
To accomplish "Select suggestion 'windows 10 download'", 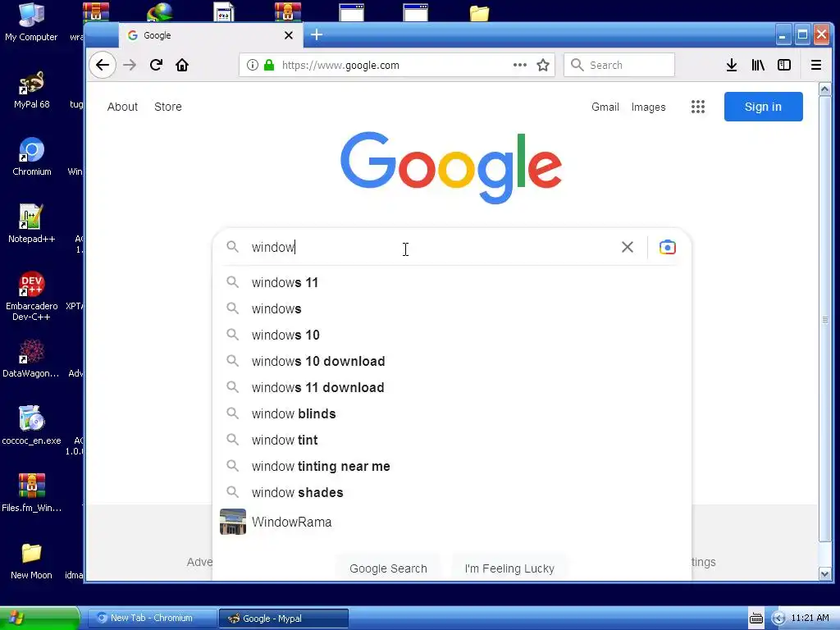I will [x=452, y=361].
